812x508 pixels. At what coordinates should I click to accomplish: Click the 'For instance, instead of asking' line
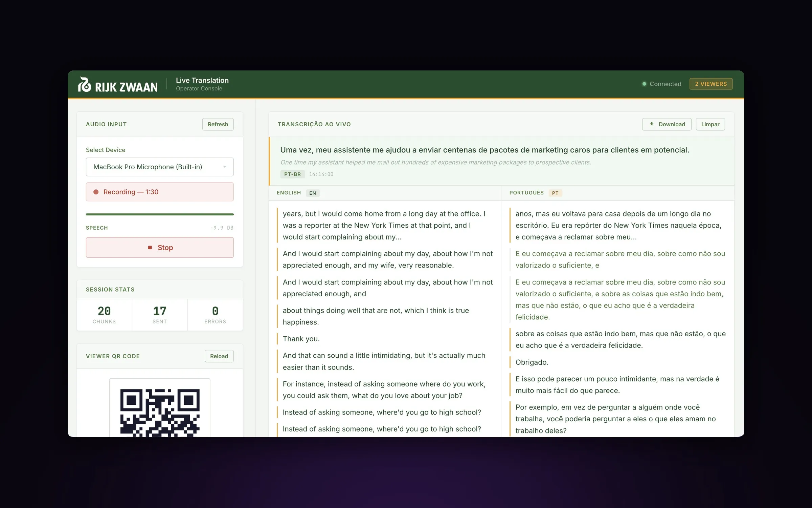click(384, 390)
